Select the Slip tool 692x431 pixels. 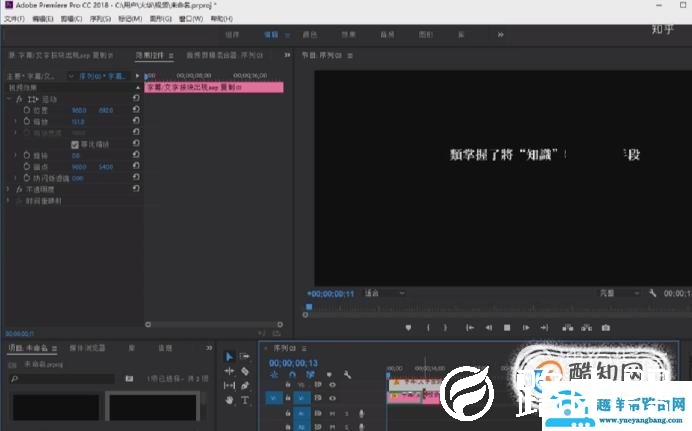pyautogui.click(x=229, y=386)
